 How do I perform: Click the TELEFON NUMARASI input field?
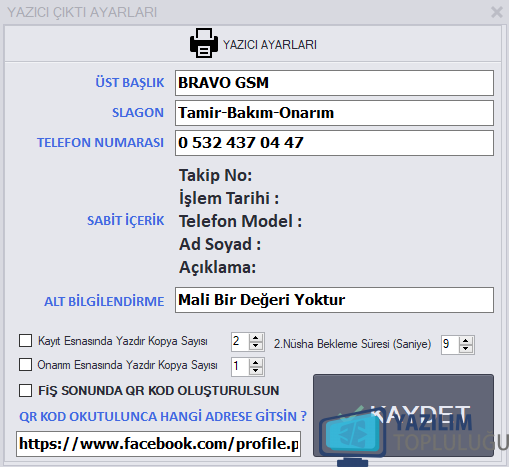coord(334,143)
